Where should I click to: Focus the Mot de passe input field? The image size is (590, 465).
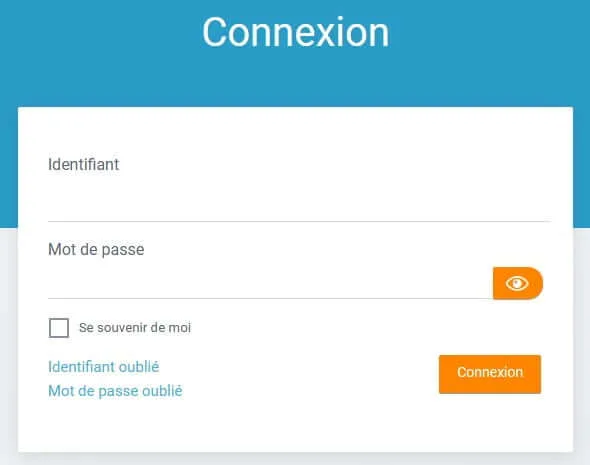[x=270, y=284]
